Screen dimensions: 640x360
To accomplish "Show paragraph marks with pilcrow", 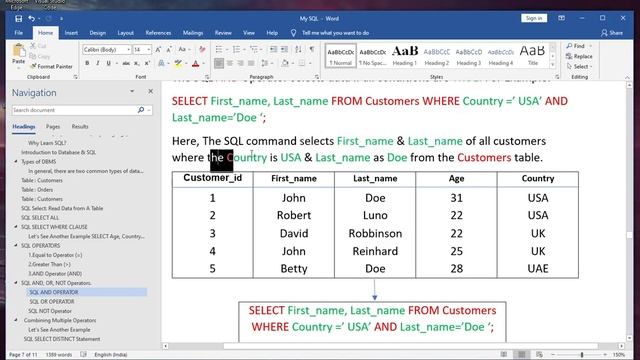I will pyautogui.click(x=312, y=49).
